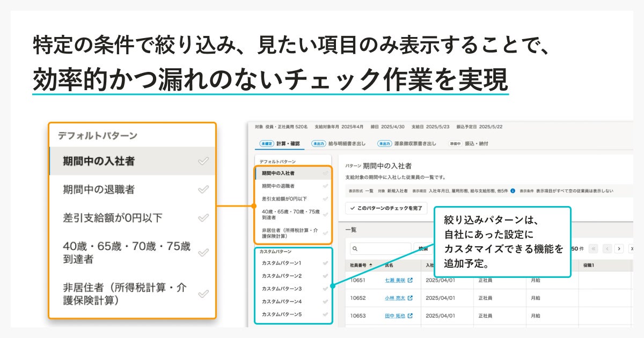Click 月給 cell in row 10653

[x=536, y=315]
